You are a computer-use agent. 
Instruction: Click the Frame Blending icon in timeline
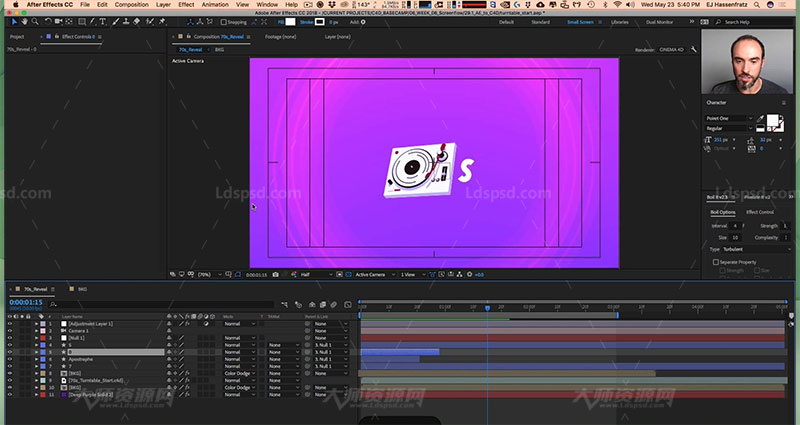[323, 305]
